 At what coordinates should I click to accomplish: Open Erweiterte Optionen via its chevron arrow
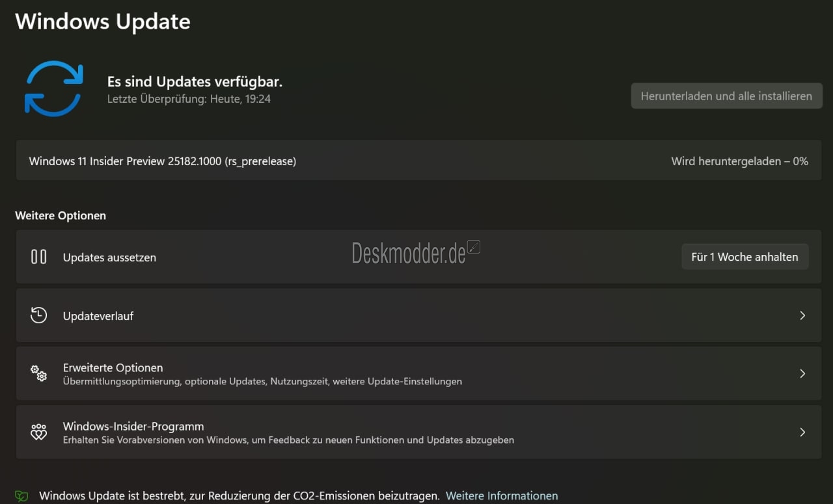pyautogui.click(x=802, y=373)
